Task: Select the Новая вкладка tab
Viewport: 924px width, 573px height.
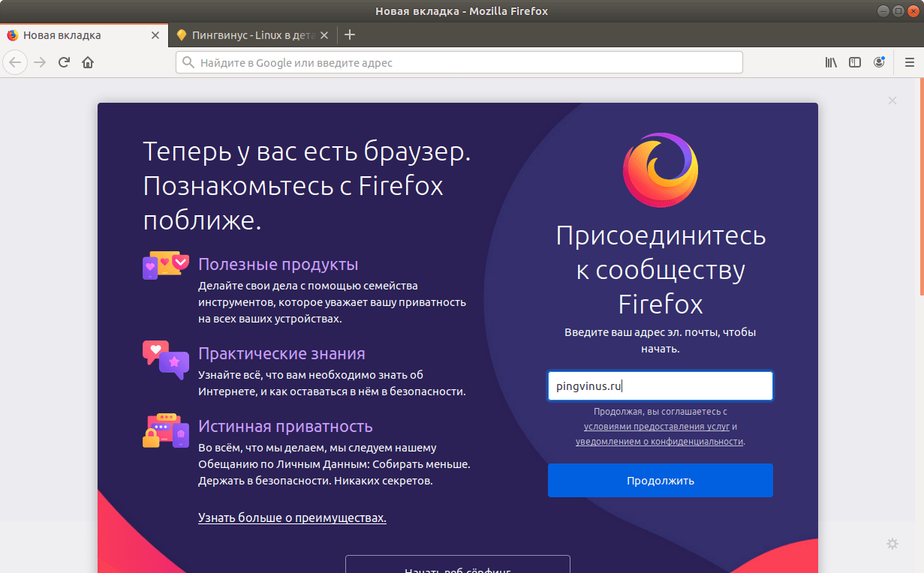Action: pos(75,35)
